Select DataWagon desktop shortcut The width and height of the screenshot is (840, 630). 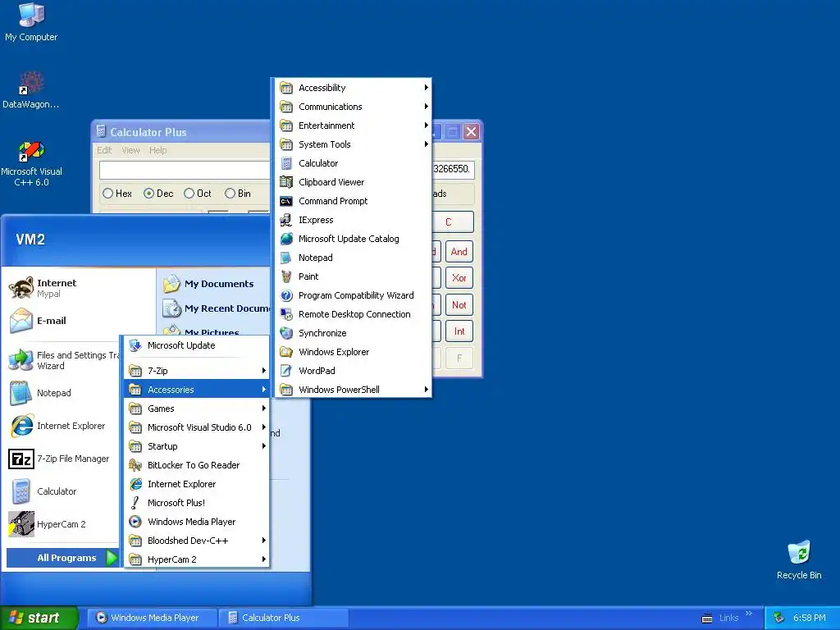[31, 90]
